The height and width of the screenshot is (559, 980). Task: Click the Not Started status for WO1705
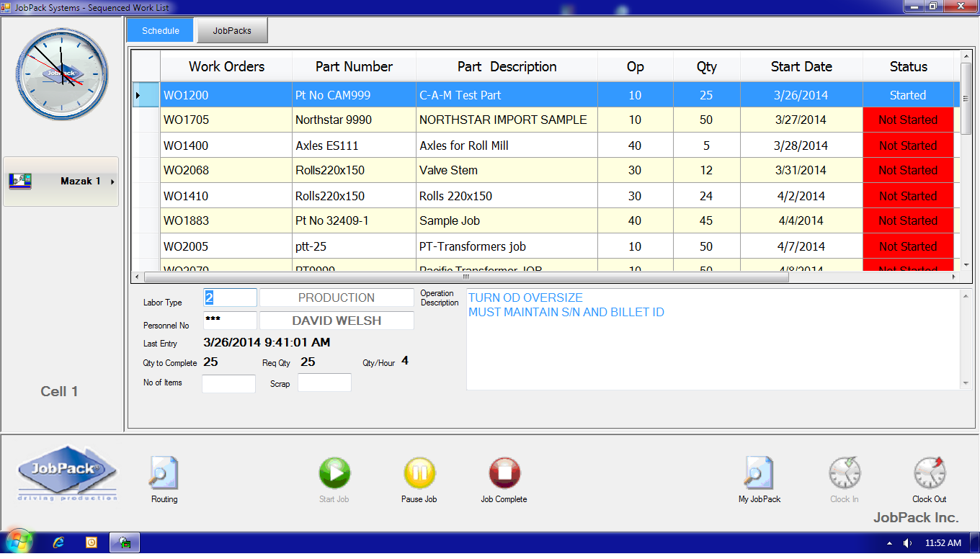click(x=908, y=120)
